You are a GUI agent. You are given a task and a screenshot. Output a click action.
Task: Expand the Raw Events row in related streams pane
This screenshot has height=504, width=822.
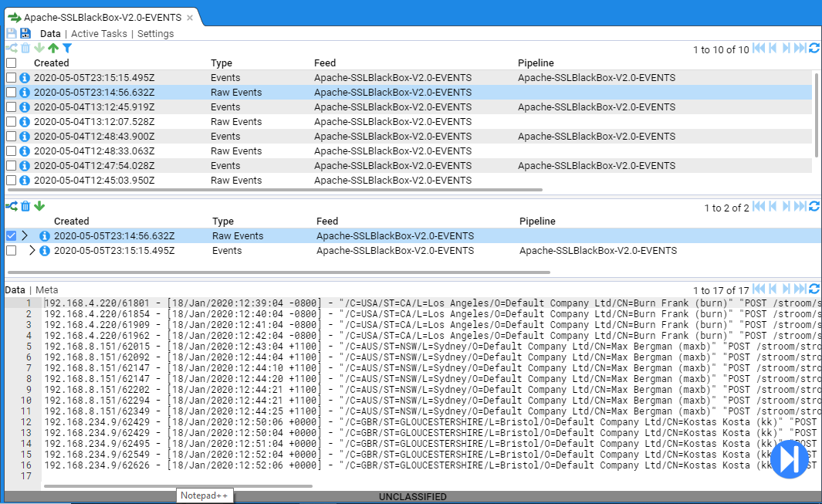(25, 235)
